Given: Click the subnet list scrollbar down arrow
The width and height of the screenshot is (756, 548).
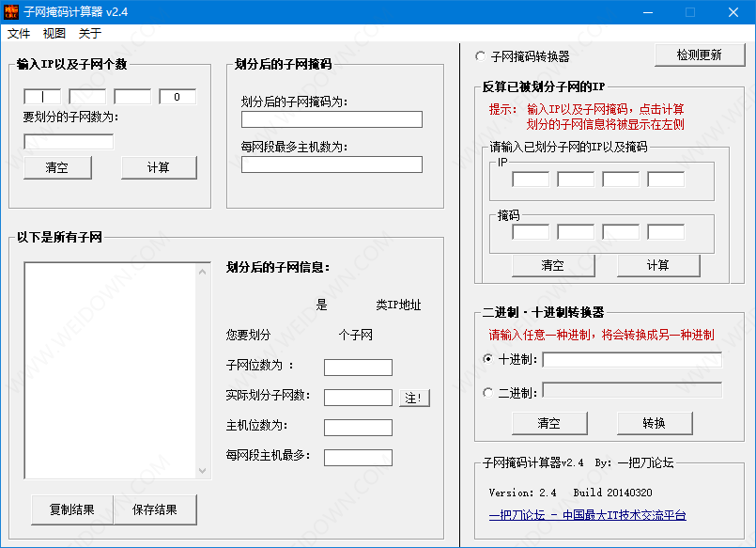Looking at the screenshot, I should 203,471.
